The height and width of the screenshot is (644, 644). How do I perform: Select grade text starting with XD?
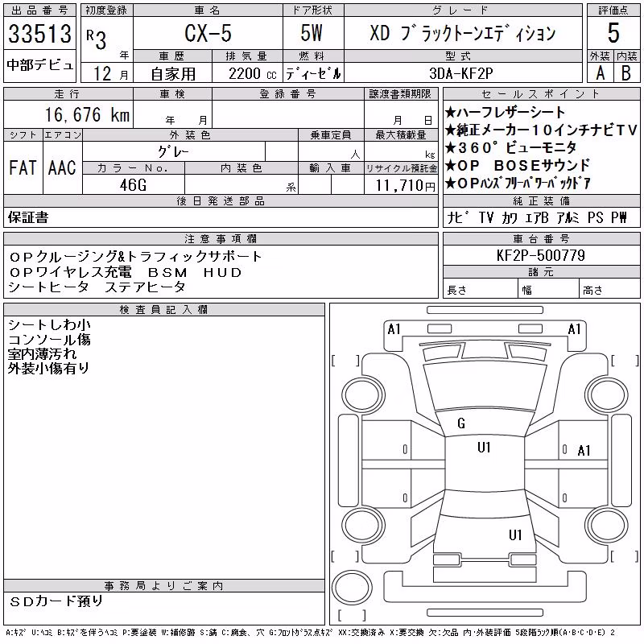pos(462,33)
